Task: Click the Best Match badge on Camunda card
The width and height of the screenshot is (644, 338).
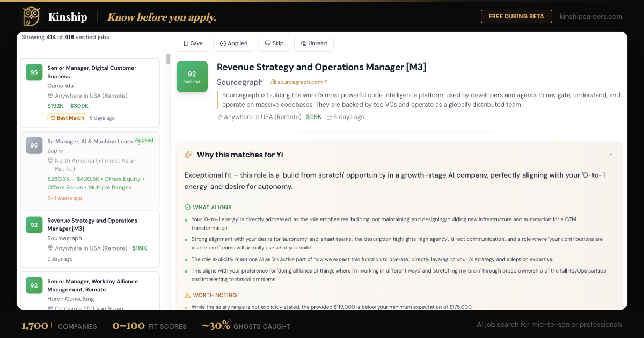Action: pos(67,118)
